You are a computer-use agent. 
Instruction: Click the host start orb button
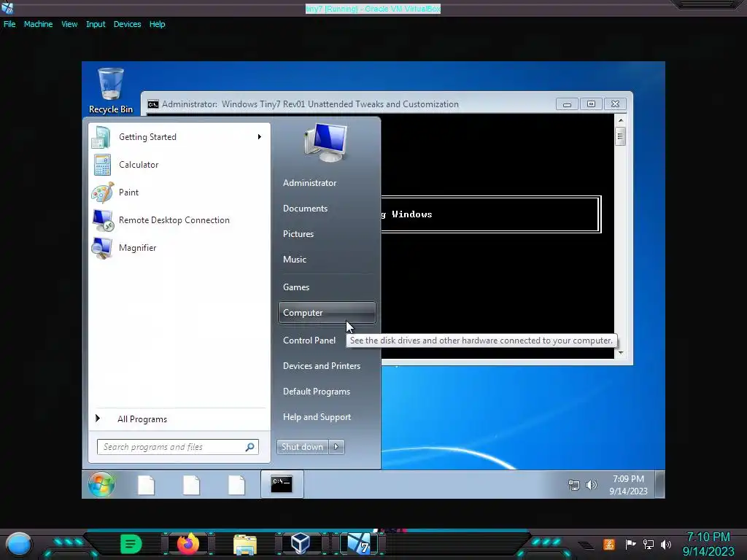point(19,544)
